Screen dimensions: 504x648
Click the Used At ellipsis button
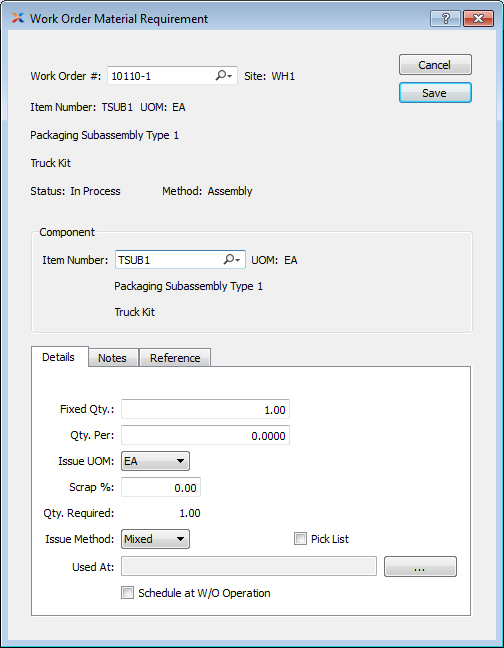coord(420,567)
